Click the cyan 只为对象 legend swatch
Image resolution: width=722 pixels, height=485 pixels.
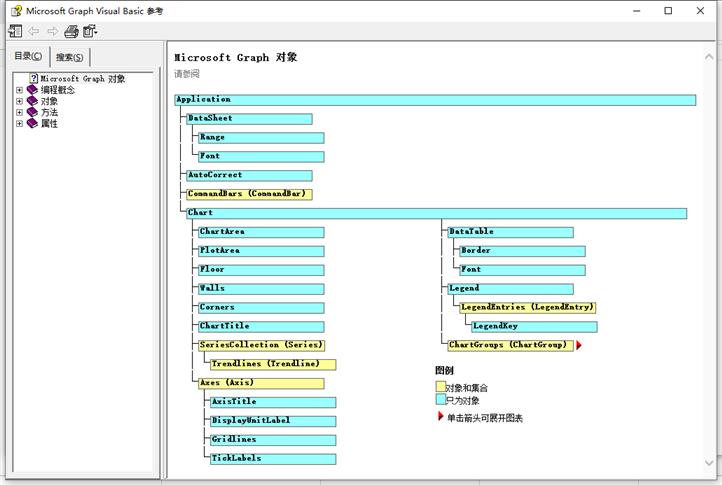click(x=441, y=399)
